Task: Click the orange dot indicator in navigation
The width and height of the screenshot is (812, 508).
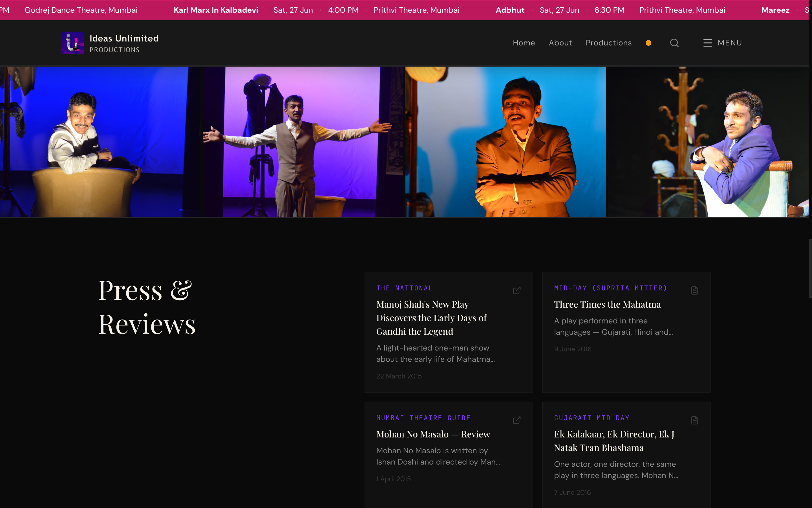Action: (648, 43)
